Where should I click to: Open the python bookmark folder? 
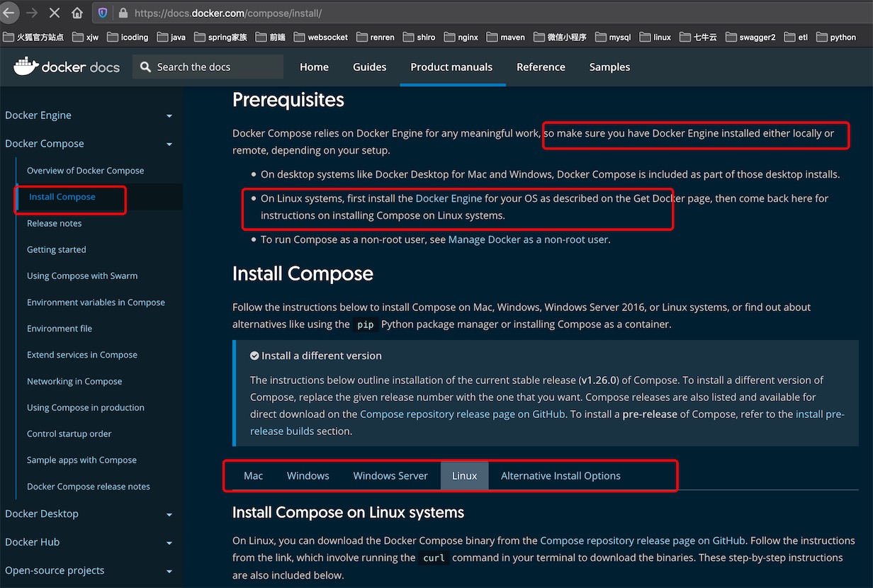coord(835,37)
